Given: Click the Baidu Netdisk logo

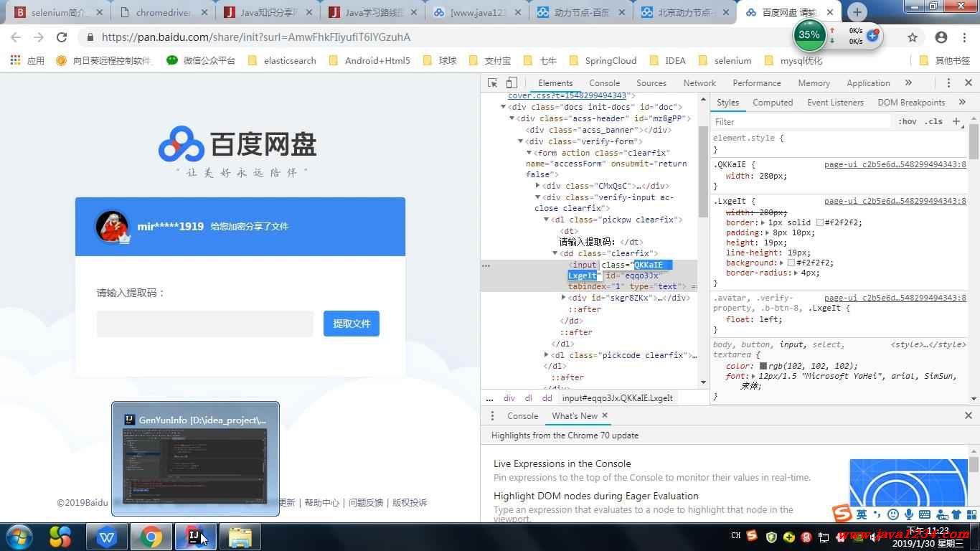Looking at the screenshot, I should point(237,144).
